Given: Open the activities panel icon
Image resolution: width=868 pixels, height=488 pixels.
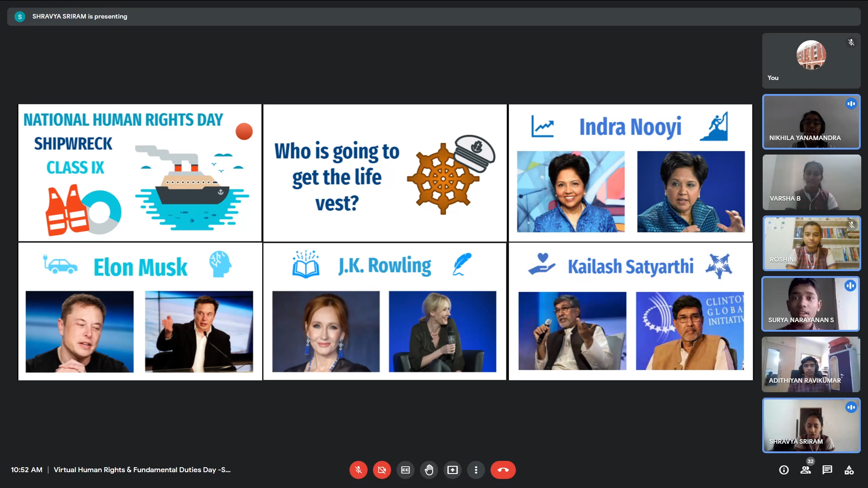Looking at the screenshot, I should click(x=849, y=470).
